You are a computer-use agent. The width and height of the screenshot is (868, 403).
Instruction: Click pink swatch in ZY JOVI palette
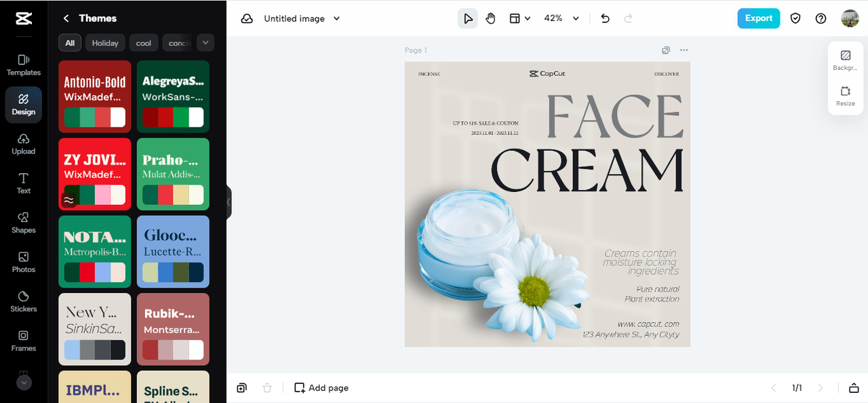pos(102,195)
